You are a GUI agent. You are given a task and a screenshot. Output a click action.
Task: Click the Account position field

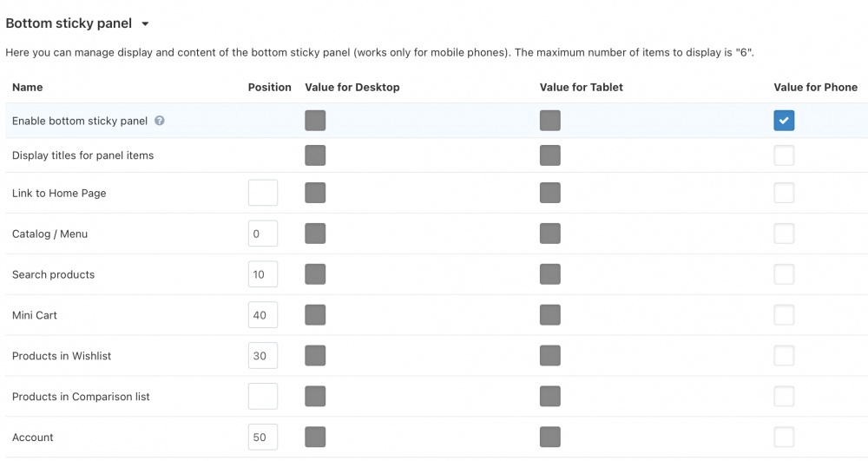click(263, 438)
